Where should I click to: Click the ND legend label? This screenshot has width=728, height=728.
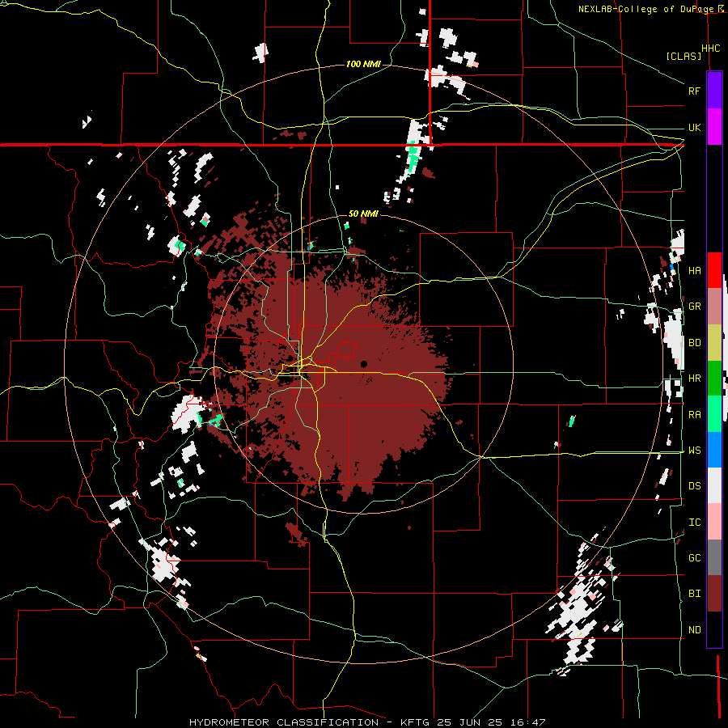point(694,630)
